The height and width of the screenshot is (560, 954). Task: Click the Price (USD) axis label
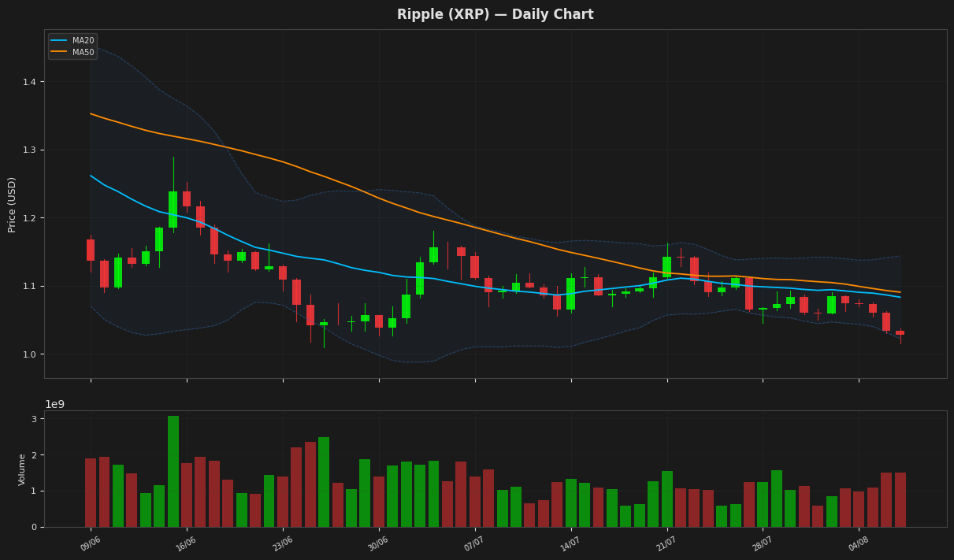(12, 204)
